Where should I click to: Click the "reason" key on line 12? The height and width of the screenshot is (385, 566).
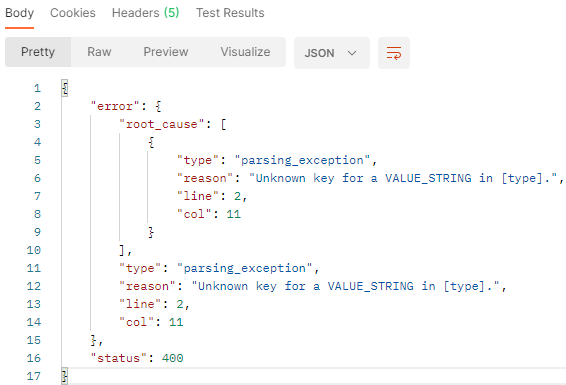coord(147,286)
